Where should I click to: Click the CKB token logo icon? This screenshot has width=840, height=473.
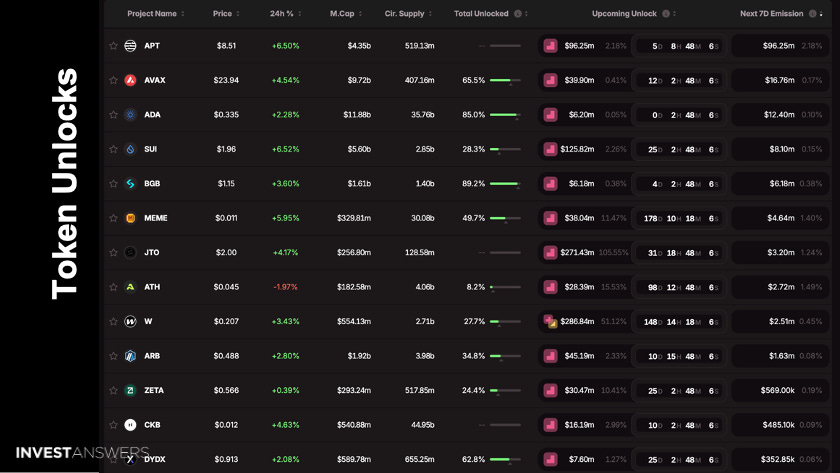pos(130,425)
